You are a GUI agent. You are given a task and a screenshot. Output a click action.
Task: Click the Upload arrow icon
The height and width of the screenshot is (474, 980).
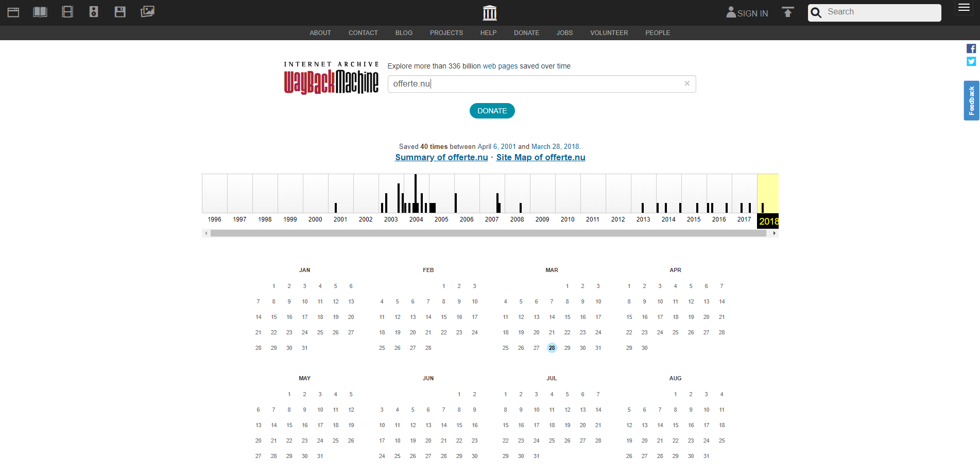[788, 12]
